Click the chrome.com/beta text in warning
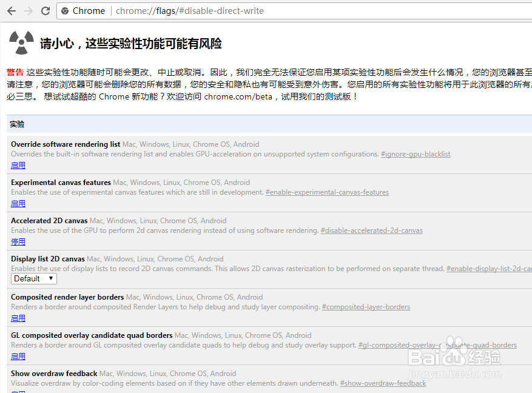 (x=238, y=96)
